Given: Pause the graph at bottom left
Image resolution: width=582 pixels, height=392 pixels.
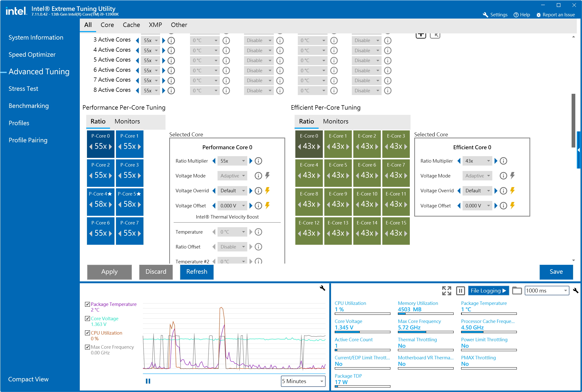Looking at the screenshot, I should click(148, 381).
